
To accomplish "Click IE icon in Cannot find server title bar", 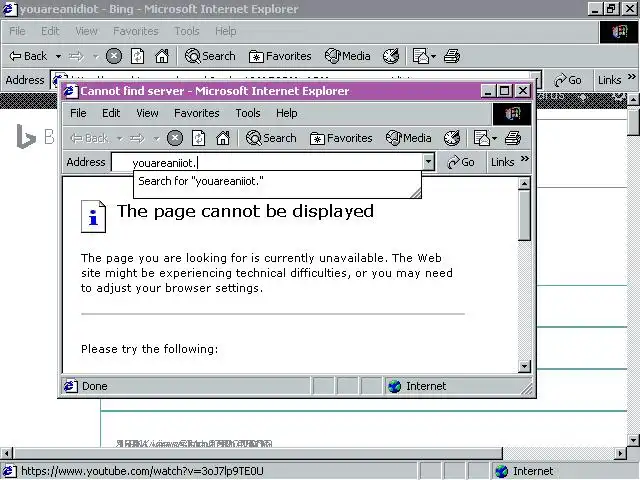I will [x=70, y=91].
